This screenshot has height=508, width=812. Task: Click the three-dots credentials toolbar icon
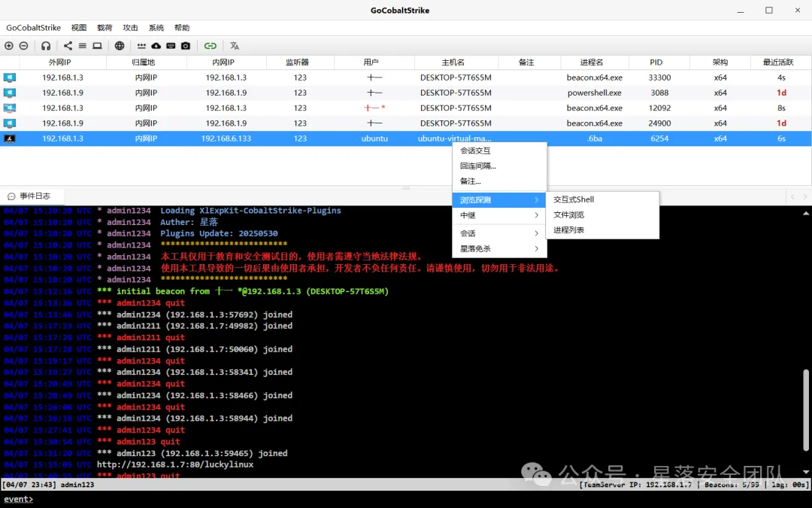pyautogui.click(x=141, y=46)
